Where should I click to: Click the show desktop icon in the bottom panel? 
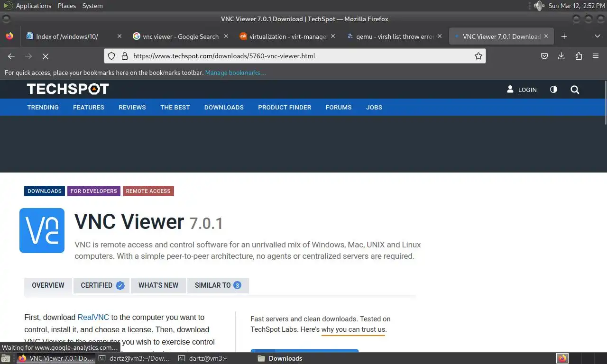(x=6, y=358)
